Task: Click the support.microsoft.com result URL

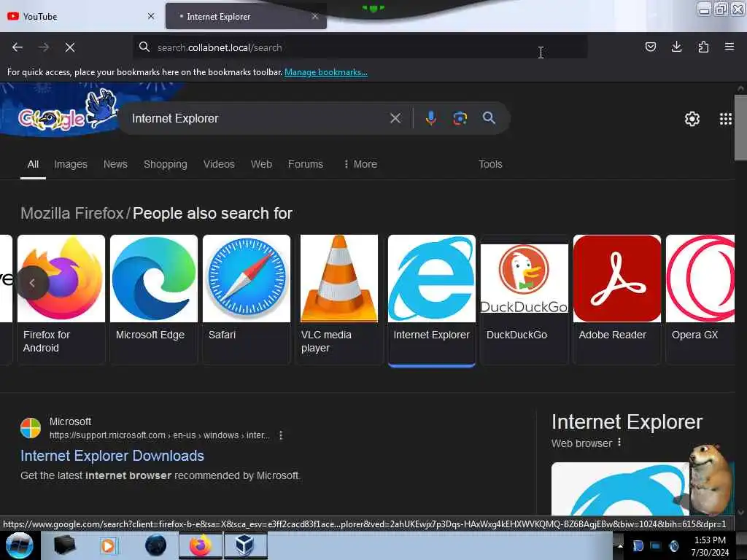Action: [x=160, y=435]
